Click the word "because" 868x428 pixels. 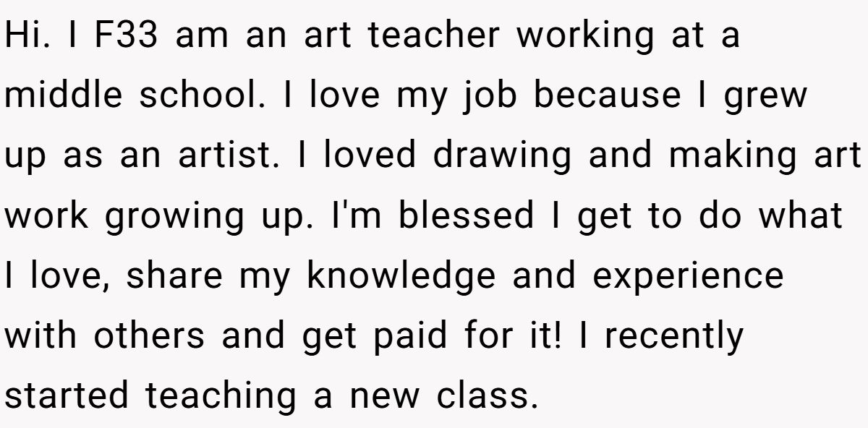tap(608, 95)
